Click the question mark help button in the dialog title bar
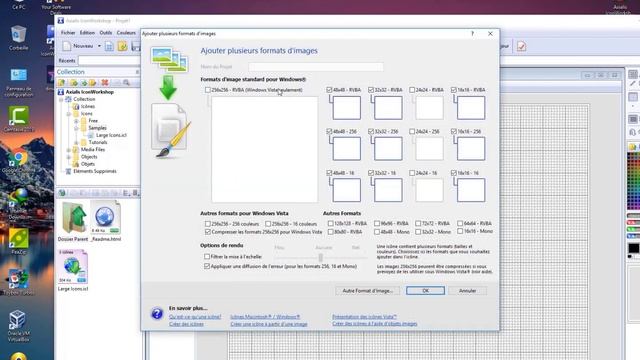Image resolution: width=640 pixels, height=360 pixels. [x=473, y=33]
